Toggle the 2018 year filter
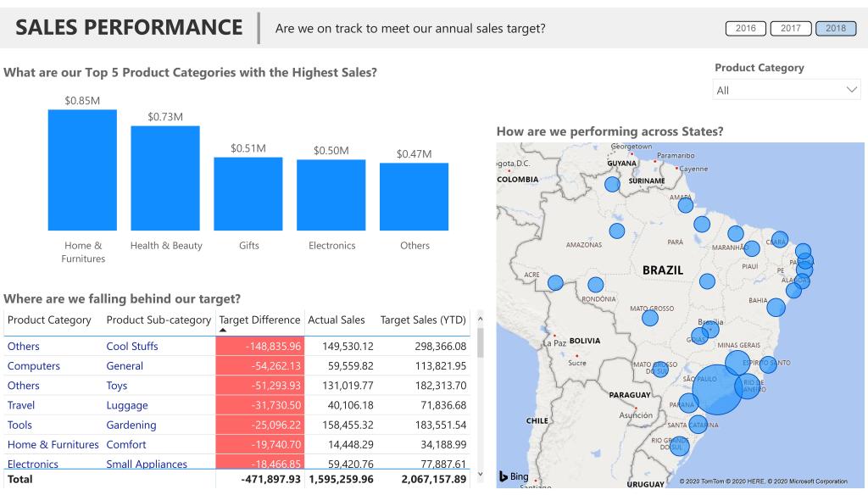Screen dimensions: 868x495 click(836, 29)
